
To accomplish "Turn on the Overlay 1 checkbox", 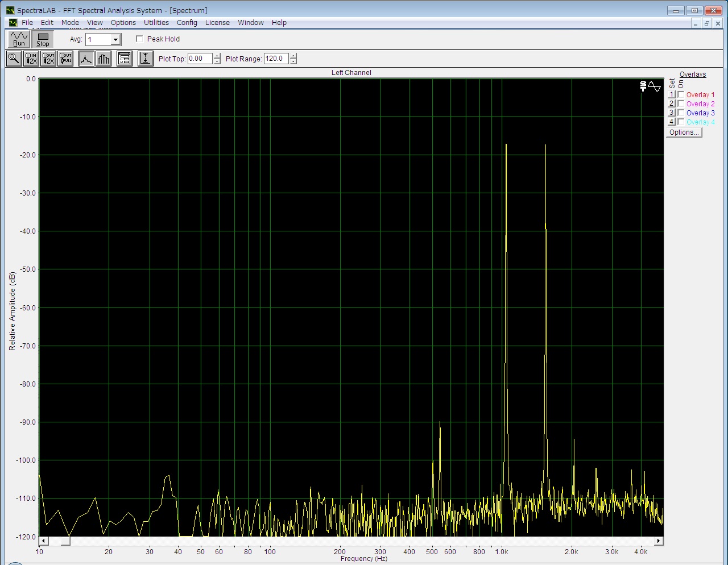I will [681, 95].
